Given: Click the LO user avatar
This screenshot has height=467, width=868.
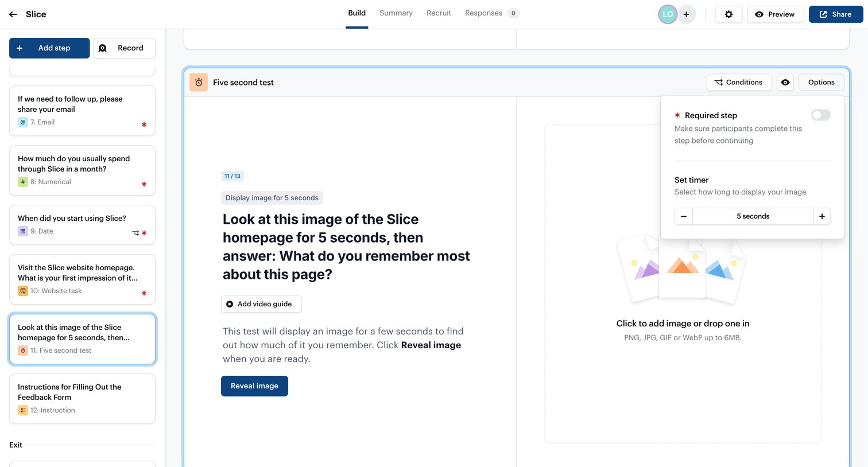Looking at the screenshot, I should click(x=668, y=14).
